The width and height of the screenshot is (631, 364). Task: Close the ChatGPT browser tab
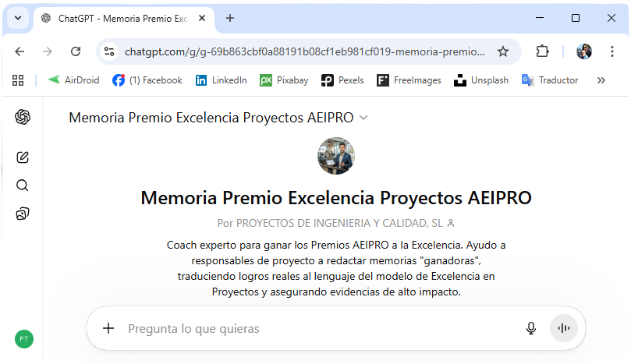pyautogui.click(x=202, y=19)
